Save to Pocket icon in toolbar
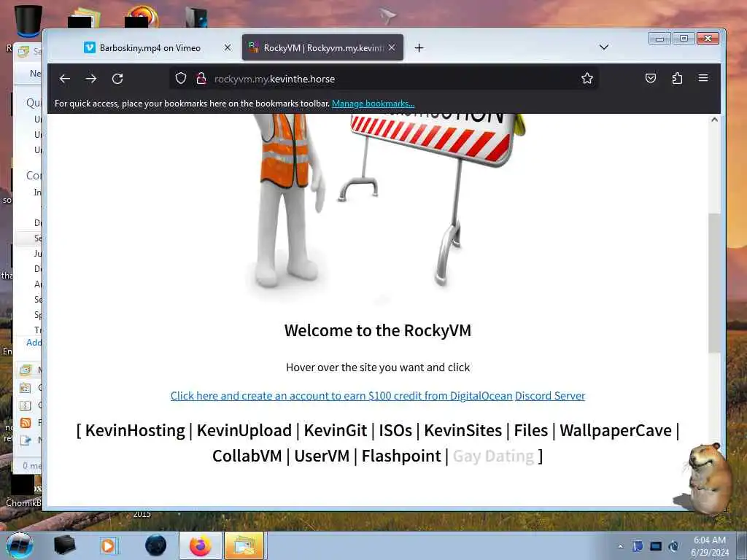 (650, 78)
